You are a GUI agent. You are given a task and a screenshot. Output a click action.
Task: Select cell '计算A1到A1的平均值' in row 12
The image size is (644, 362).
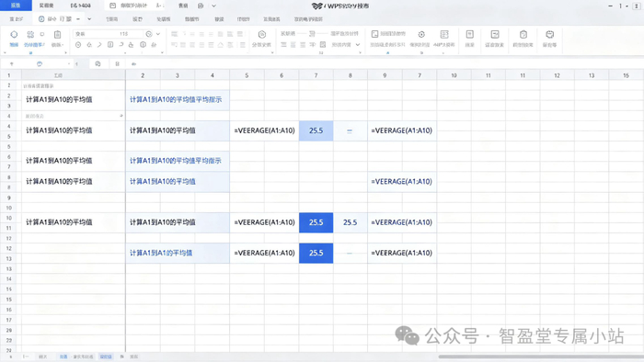coord(178,253)
